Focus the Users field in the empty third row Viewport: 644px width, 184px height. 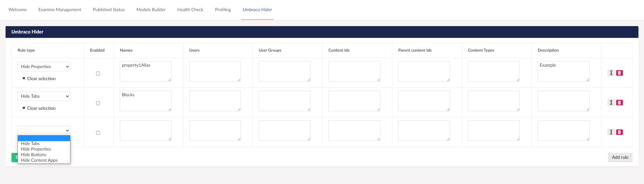tap(215, 131)
